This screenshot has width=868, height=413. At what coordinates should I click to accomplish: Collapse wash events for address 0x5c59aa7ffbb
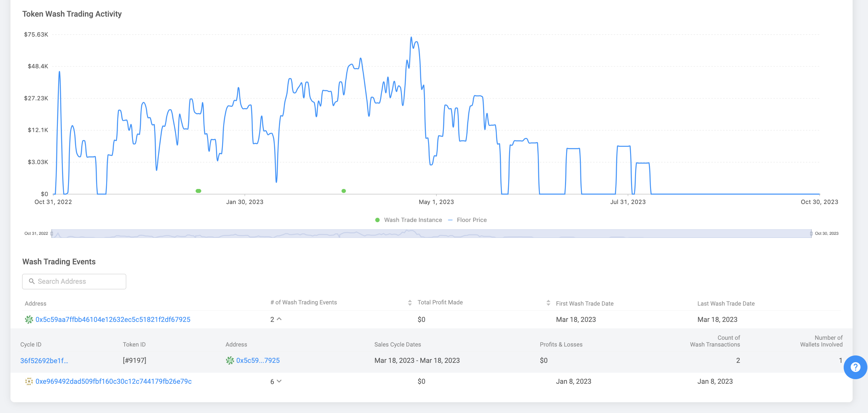pyautogui.click(x=279, y=319)
